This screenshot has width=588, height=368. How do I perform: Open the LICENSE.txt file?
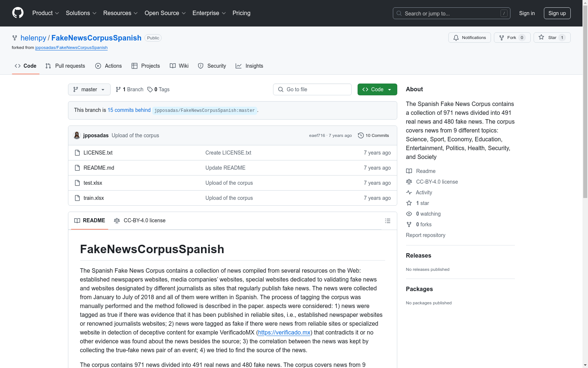98,153
